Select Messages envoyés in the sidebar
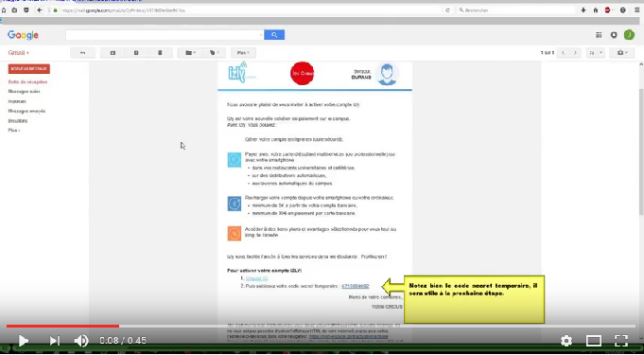644x355 pixels. point(26,111)
